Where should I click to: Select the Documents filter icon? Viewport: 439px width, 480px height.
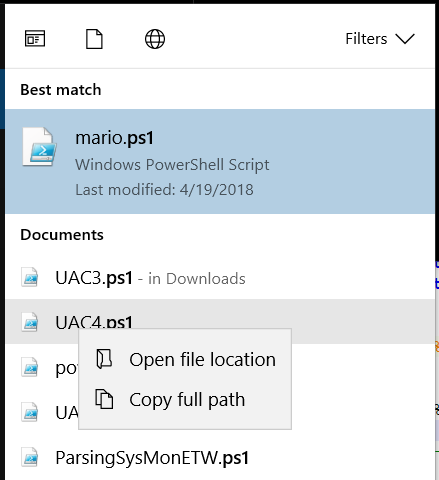point(94,39)
